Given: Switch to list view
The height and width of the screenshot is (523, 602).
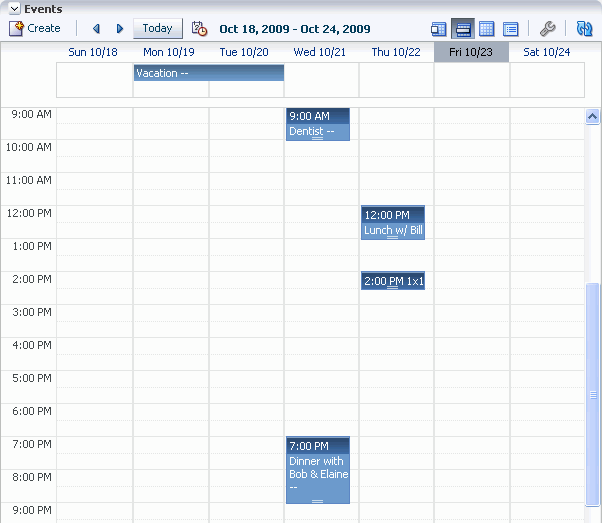Looking at the screenshot, I should (511, 29).
